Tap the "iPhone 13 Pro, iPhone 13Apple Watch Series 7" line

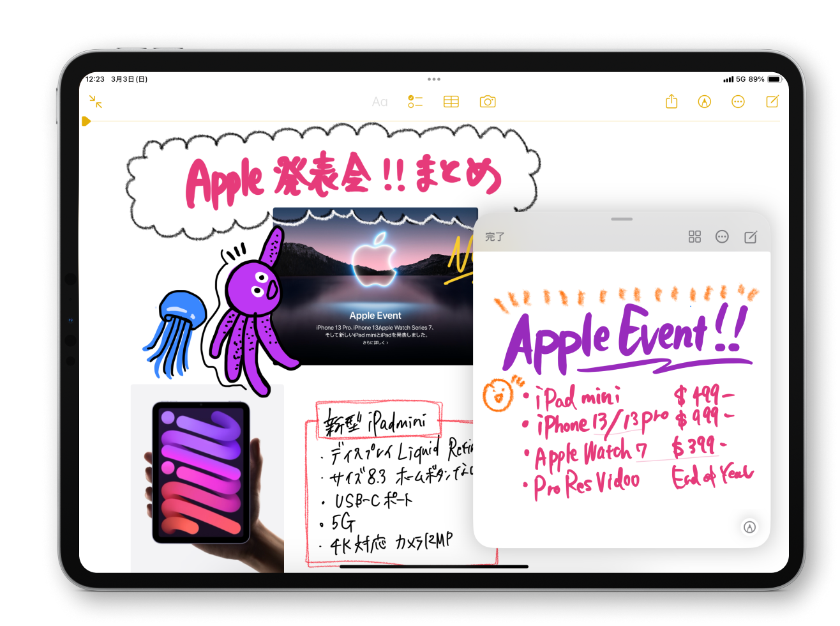click(375, 328)
